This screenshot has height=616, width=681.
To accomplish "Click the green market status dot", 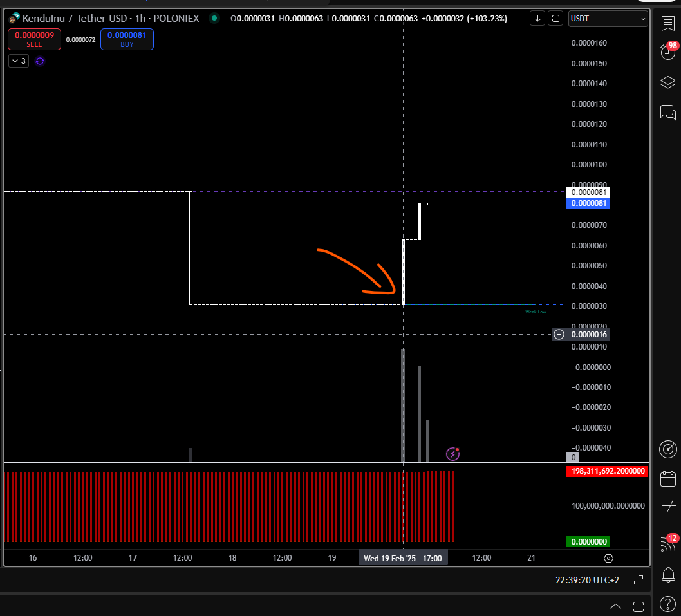I will [214, 18].
